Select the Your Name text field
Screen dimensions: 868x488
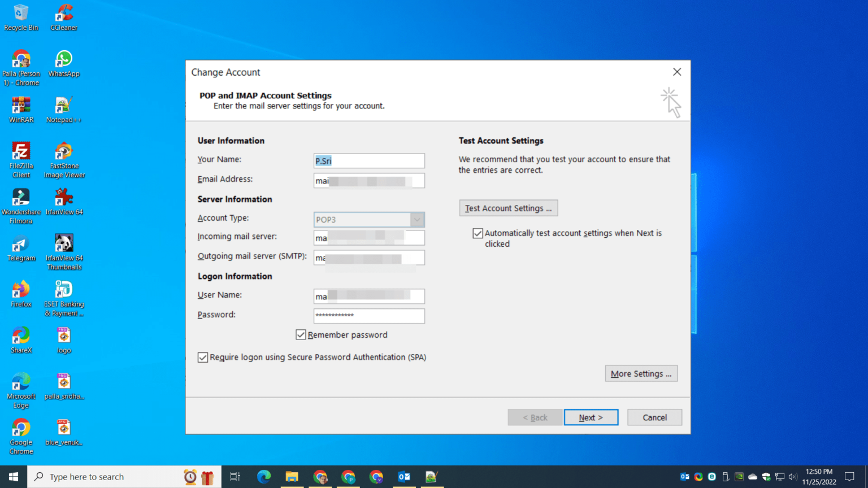368,160
